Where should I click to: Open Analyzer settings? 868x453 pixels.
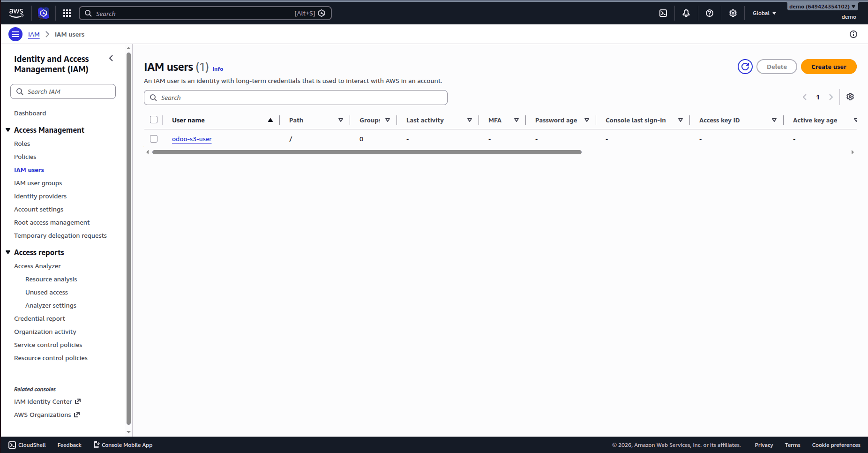pos(51,305)
